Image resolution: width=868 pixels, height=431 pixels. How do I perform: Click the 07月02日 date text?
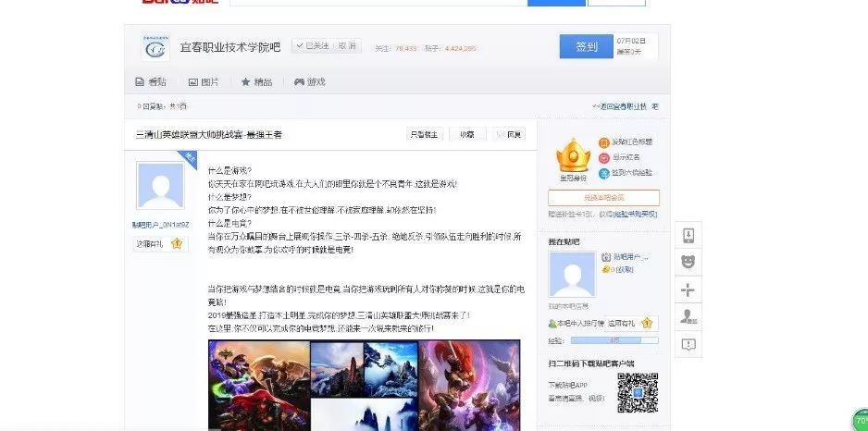pos(631,41)
